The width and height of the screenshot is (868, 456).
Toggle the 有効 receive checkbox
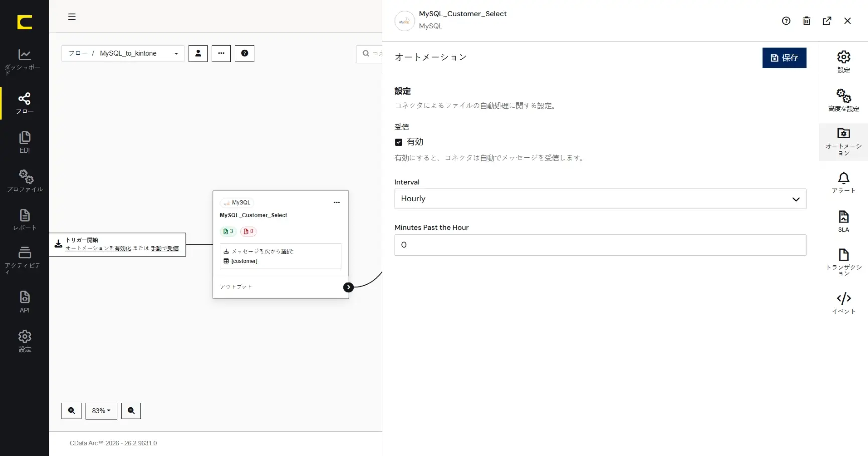point(399,142)
